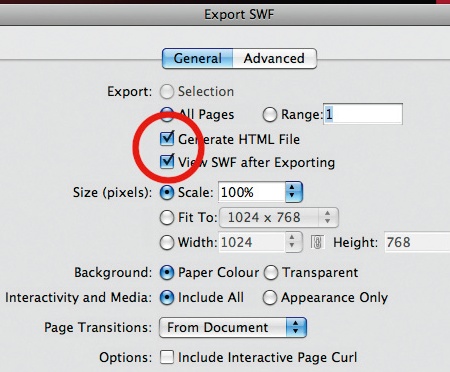Click the Height 768 field
450x372 pixels.
417,242
